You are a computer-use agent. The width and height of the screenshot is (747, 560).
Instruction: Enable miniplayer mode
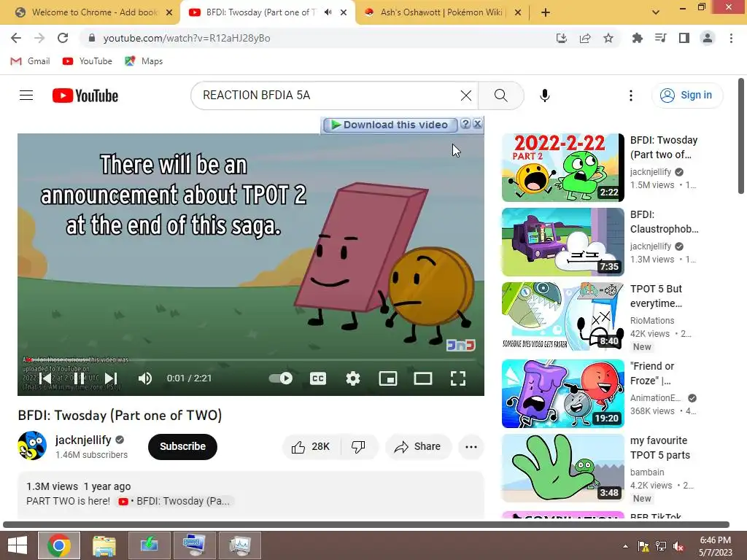click(x=388, y=378)
